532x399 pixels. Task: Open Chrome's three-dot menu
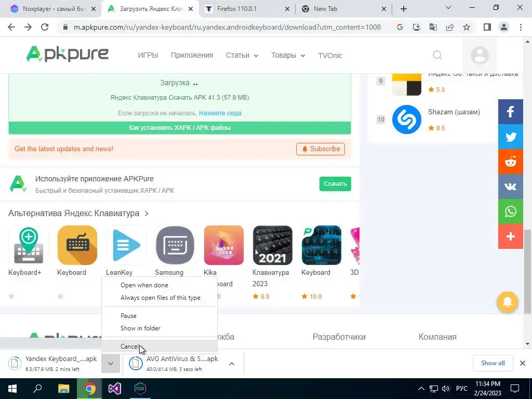(521, 27)
